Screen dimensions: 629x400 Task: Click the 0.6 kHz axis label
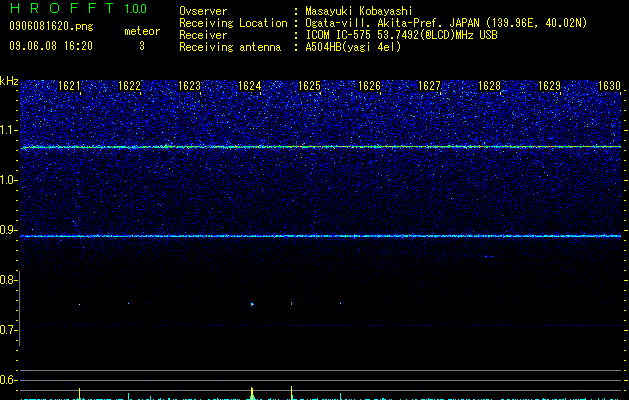click(x=9, y=380)
